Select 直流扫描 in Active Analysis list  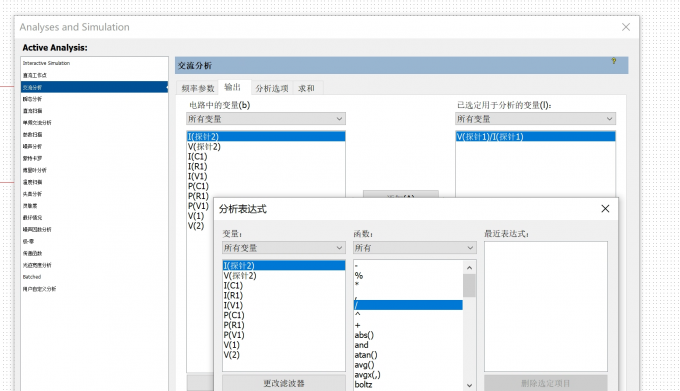point(94,111)
